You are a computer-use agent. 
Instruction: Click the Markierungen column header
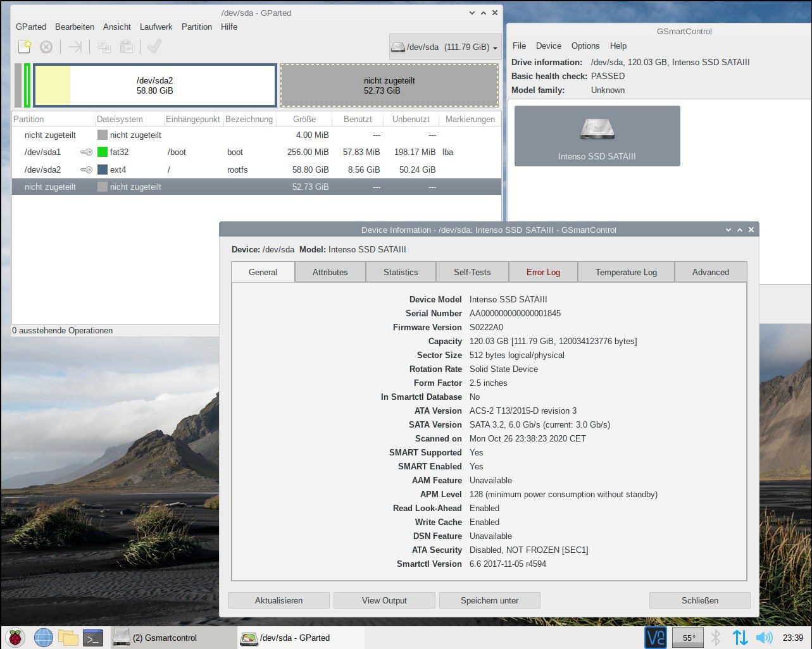[470, 119]
